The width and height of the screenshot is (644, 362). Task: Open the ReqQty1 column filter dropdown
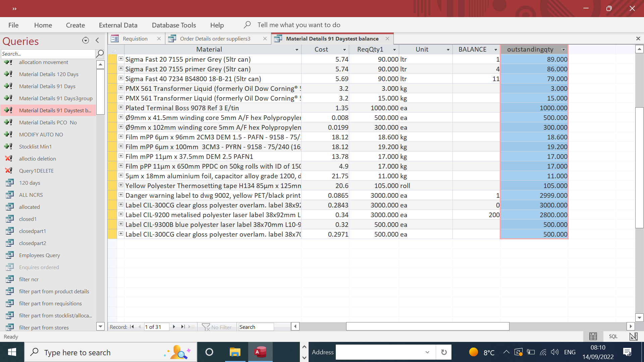click(x=394, y=50)
